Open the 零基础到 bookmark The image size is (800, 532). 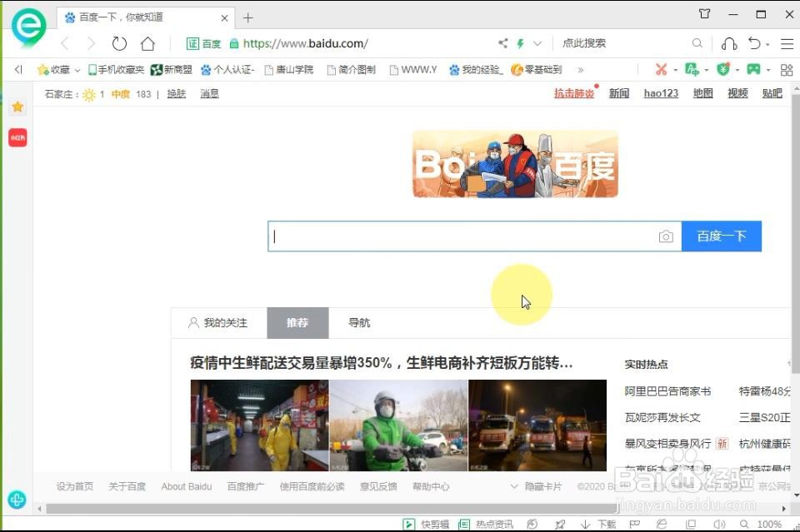[x=536, y=69]
